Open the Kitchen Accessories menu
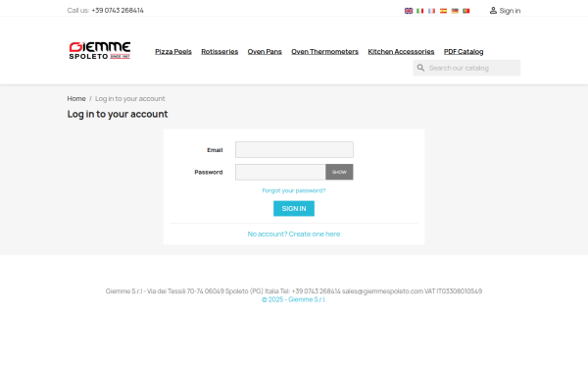The height and width of the screenshot is (368, 588). coord(401,52)
